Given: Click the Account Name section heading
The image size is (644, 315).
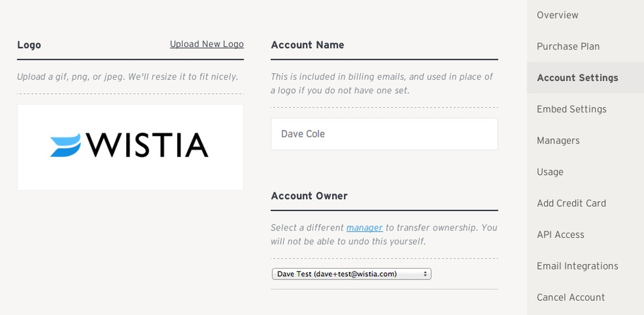Looking at the screenshot, I should [x=308, y=45].
